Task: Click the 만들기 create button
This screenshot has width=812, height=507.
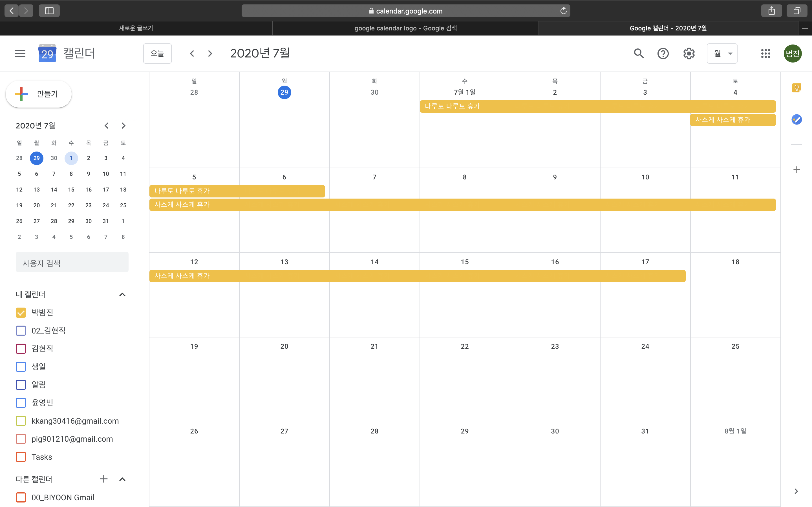Action: click(39, 94)
